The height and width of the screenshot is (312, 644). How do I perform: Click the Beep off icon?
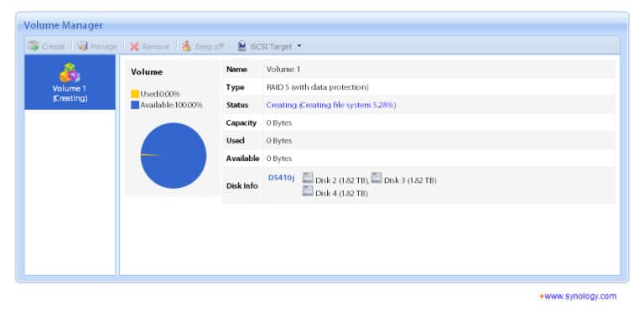[x=186, y=46]
